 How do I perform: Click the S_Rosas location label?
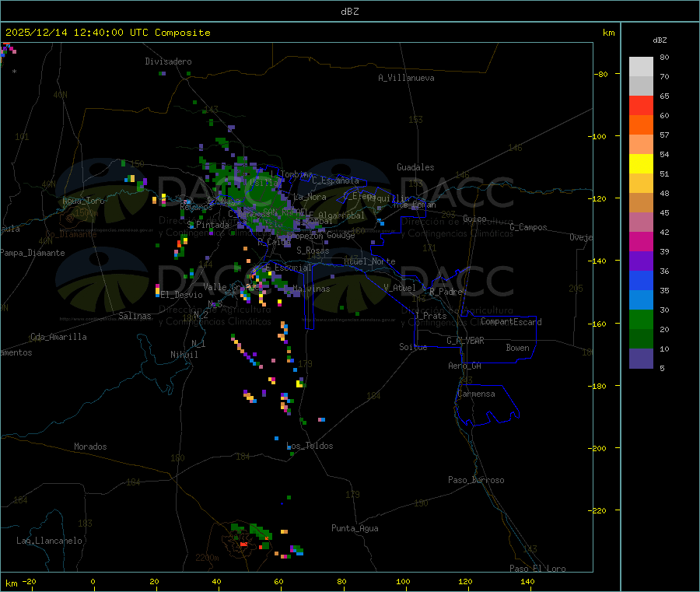point(313,251)
